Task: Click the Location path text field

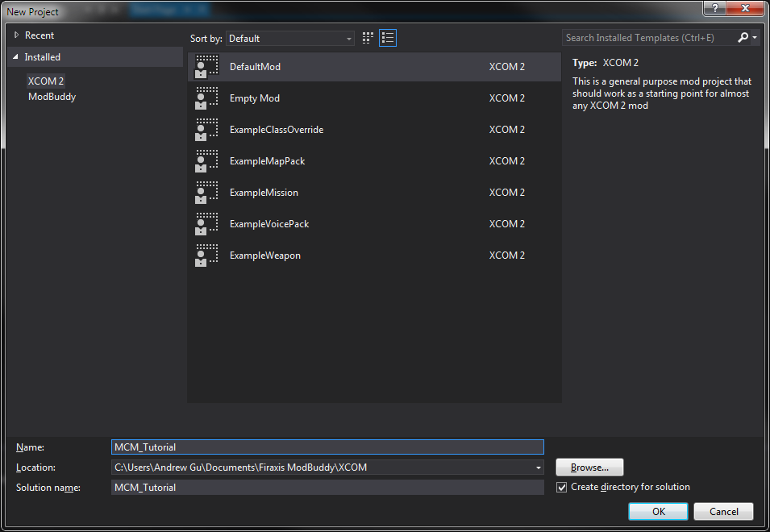Action: click(x=323, y=468)
